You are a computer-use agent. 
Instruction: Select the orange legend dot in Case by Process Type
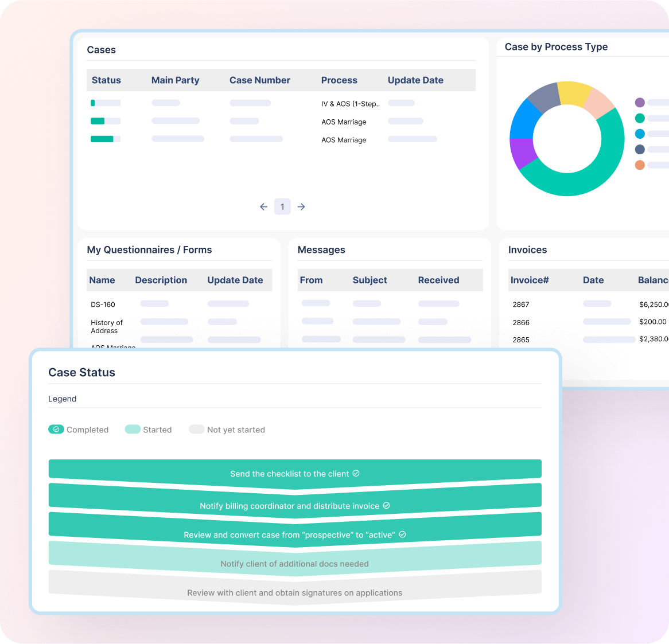point(639,165)
